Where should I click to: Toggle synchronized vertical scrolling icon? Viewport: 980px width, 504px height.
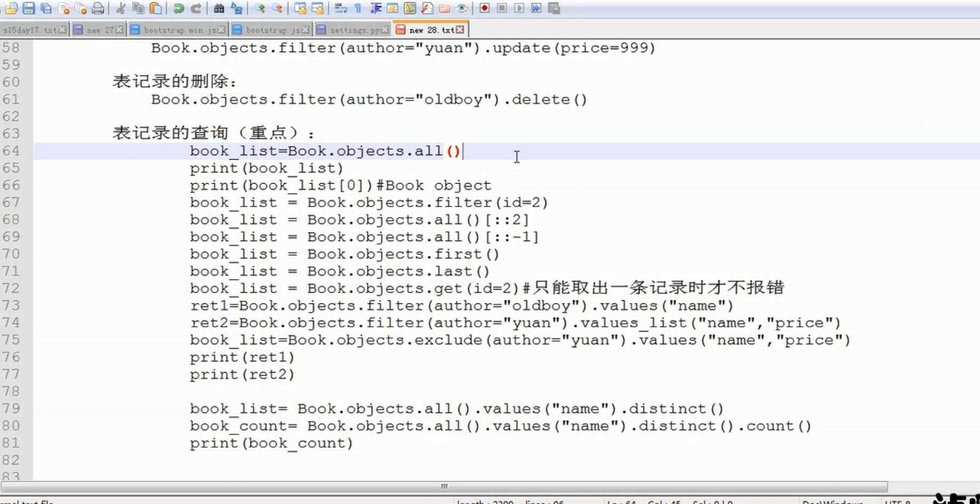point(300,8)
